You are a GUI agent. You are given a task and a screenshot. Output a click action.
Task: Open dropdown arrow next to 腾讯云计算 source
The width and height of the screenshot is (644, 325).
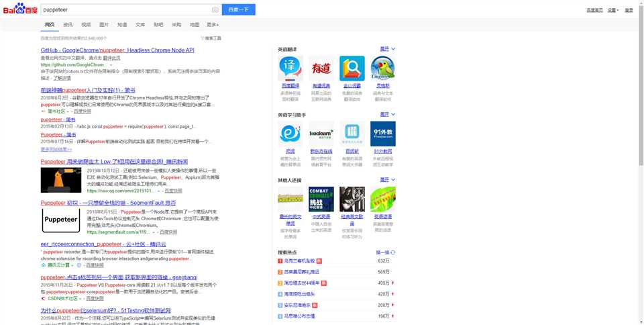(x=72, y=265)
